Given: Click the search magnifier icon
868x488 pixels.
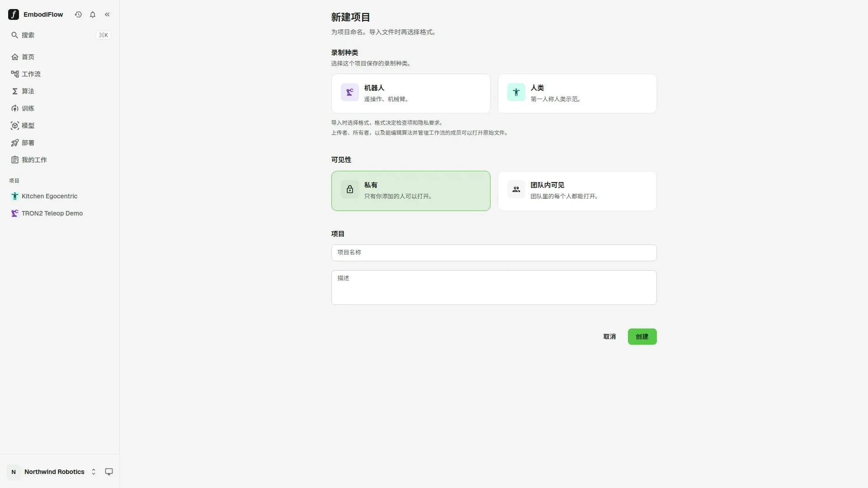Looking at the screenshot, I should click(14, 35).
